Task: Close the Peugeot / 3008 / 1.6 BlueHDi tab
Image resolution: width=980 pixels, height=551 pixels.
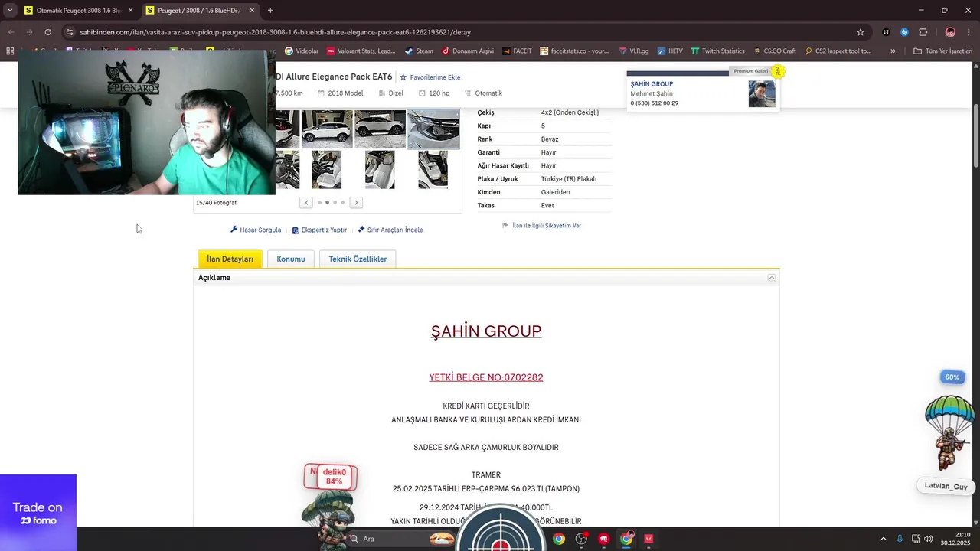Action: point(252,11)
